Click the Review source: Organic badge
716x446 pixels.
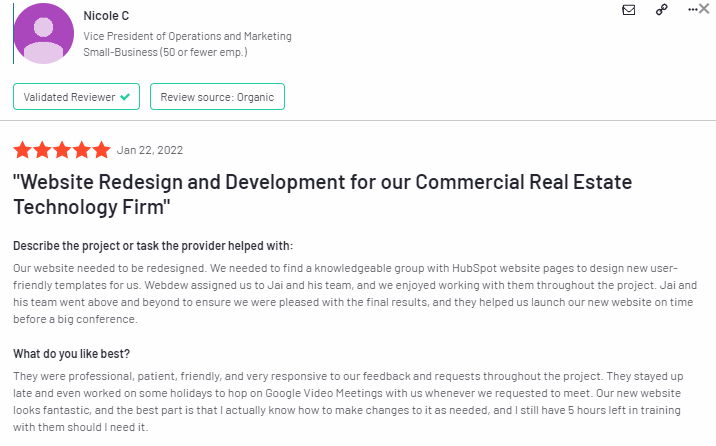coord(217,97)
